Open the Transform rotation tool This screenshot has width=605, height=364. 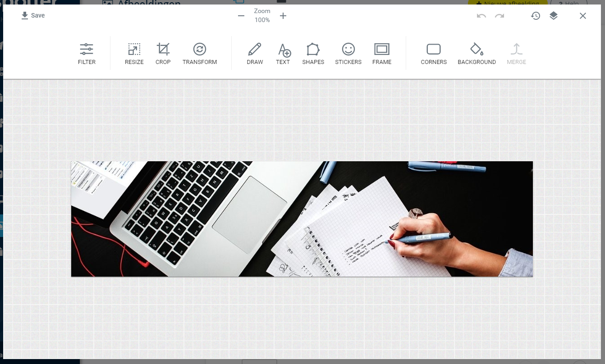pos(200,53)
